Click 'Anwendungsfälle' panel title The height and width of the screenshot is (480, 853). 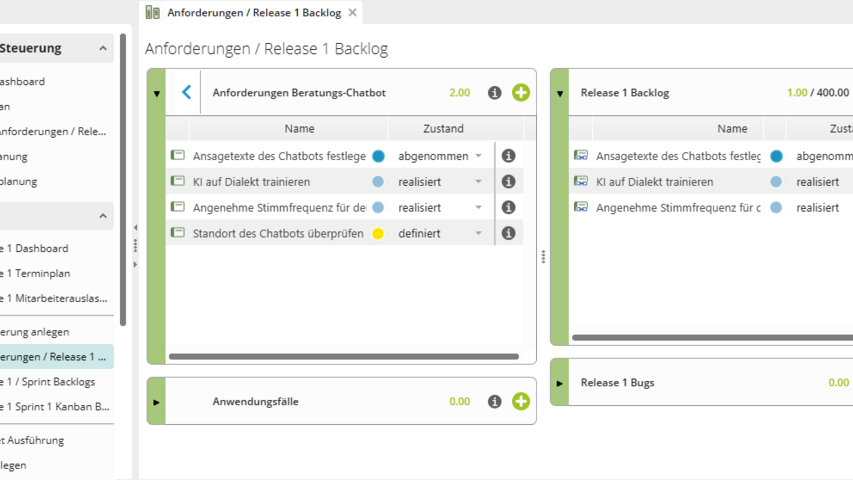(x=255, y=402)
